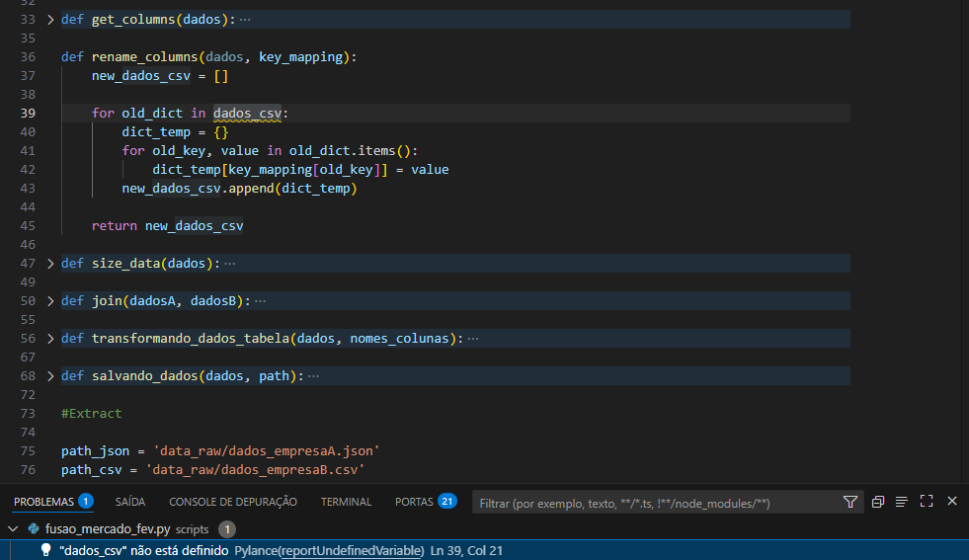Click the problem count badge on PROBLEMAS
Viewport: 969px width, 560px height.
click(x=86, y=502)
